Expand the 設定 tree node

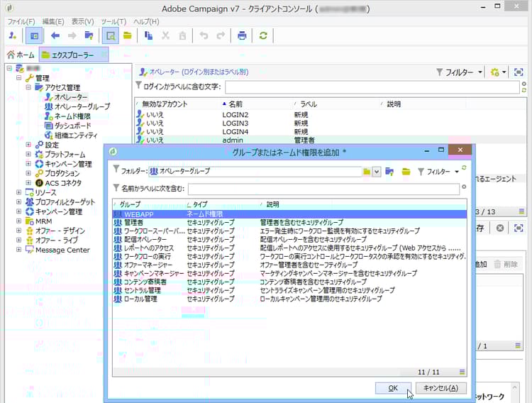pyautogui.click(x=28, y=145)
